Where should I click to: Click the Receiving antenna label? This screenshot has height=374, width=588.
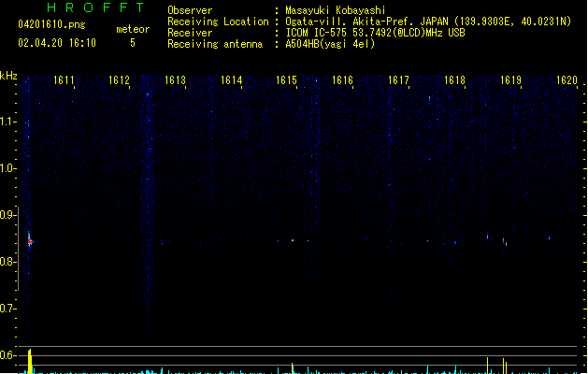pyautogui.click(x=215, y=44)
